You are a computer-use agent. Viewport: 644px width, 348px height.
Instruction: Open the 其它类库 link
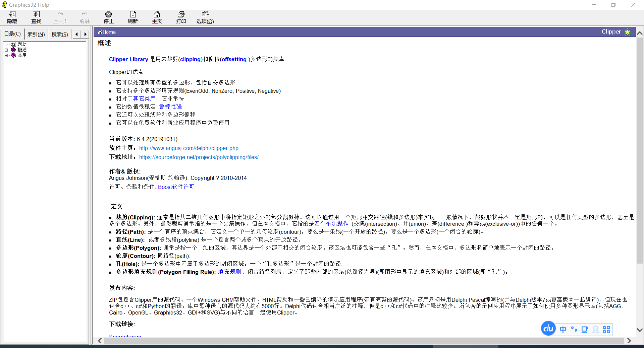pos(144,98)
